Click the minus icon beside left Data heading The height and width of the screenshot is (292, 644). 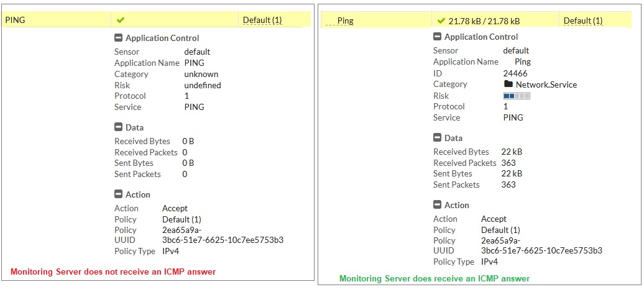click(118, 127)
